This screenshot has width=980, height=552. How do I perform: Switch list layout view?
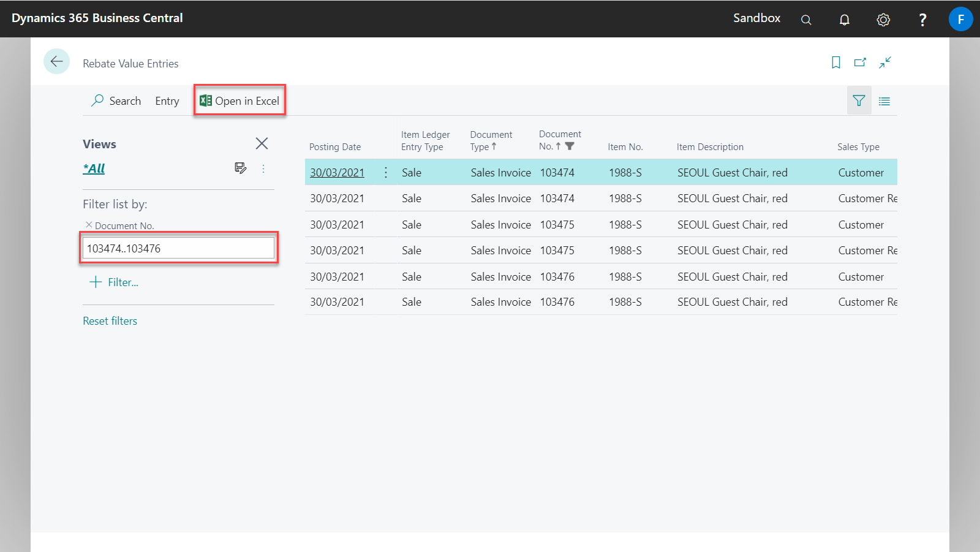pos(884,101)
